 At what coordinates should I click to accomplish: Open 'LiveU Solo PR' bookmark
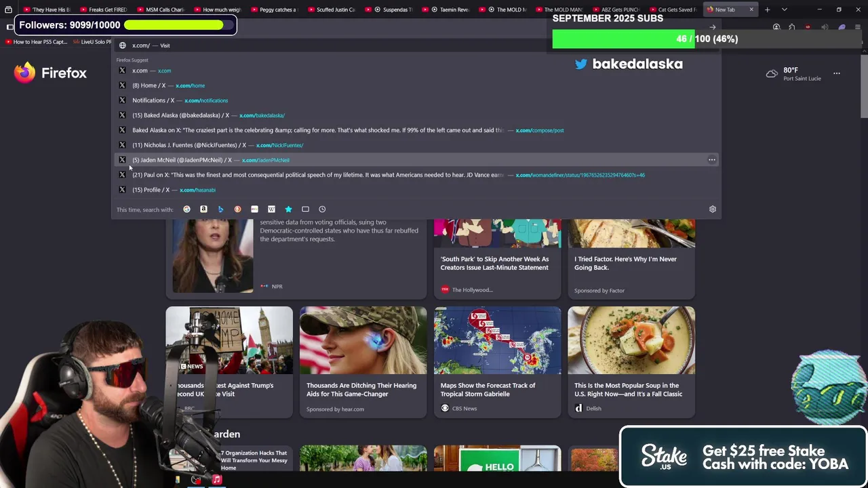pyautogui.click(x=92, y=42)
